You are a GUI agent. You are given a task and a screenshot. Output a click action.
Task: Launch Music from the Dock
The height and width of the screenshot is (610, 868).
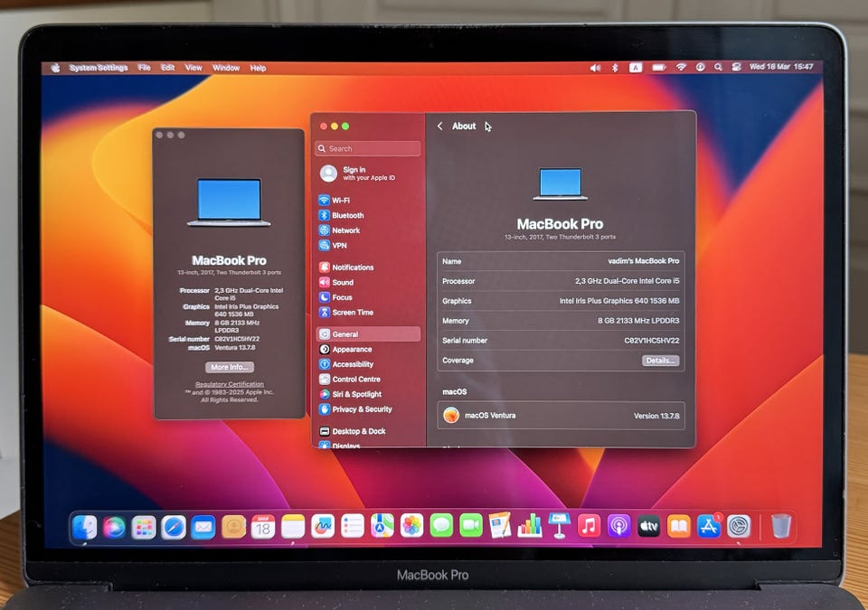[x=589, y=525]
